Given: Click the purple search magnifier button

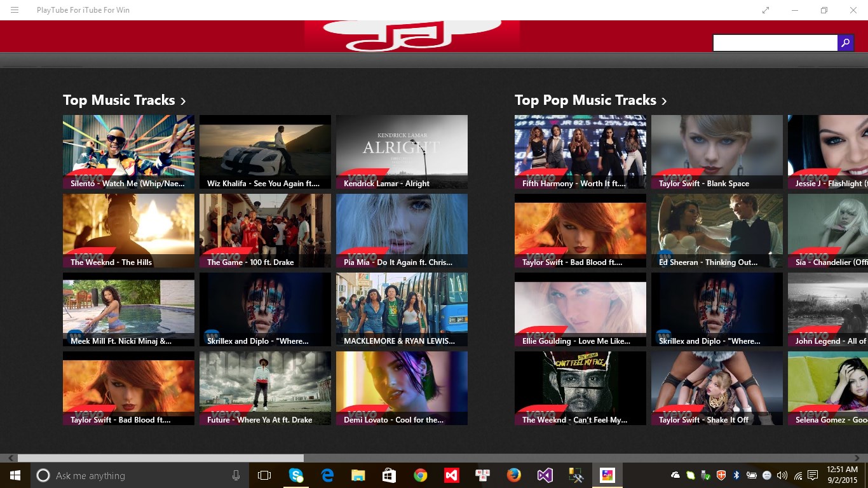Looking at the screenshot, I should [x=845, y=43].
